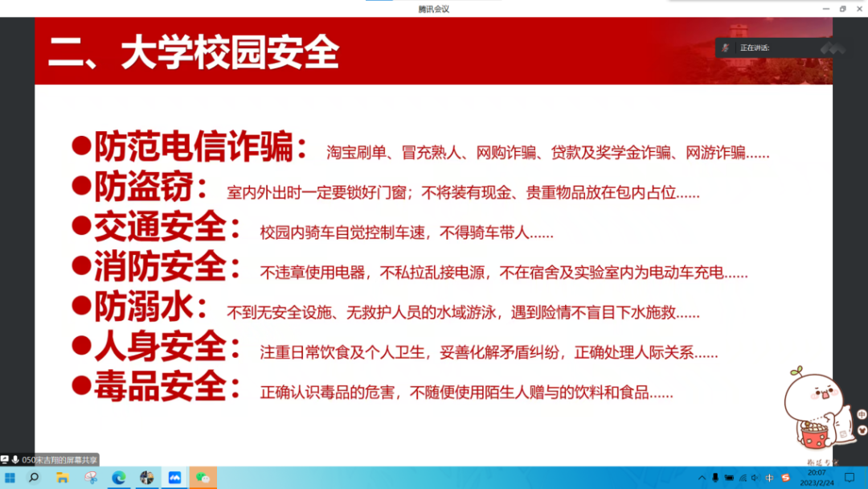Click the fan-logo app icon on the taskbar

[90, 478]
